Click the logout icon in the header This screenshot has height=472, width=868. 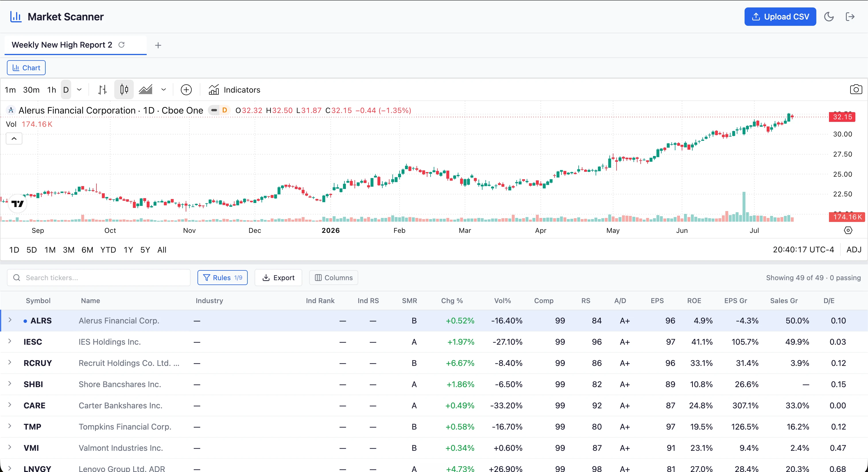coord(850,17)
